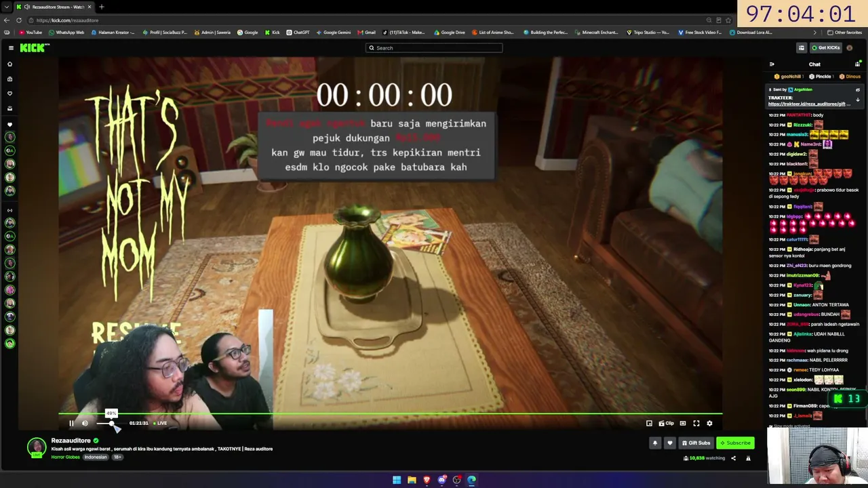Open the ChatGPT bookmark
This screenshot has width=868, height=488.
(x=298, y=33)
